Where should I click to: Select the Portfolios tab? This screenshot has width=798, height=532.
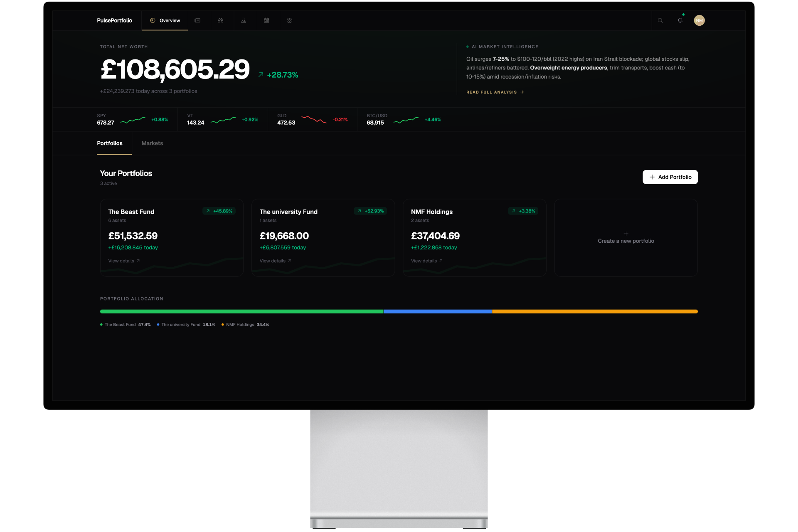pos(110,143)
